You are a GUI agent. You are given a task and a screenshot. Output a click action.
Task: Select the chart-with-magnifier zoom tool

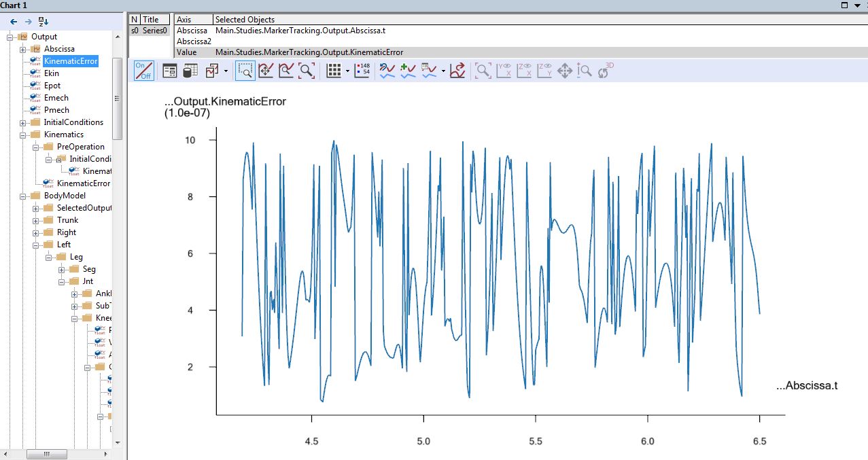point(286,70)
